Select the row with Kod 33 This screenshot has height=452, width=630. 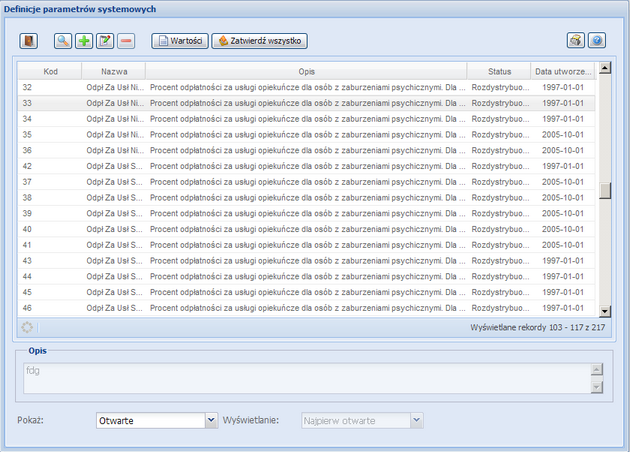306,103
